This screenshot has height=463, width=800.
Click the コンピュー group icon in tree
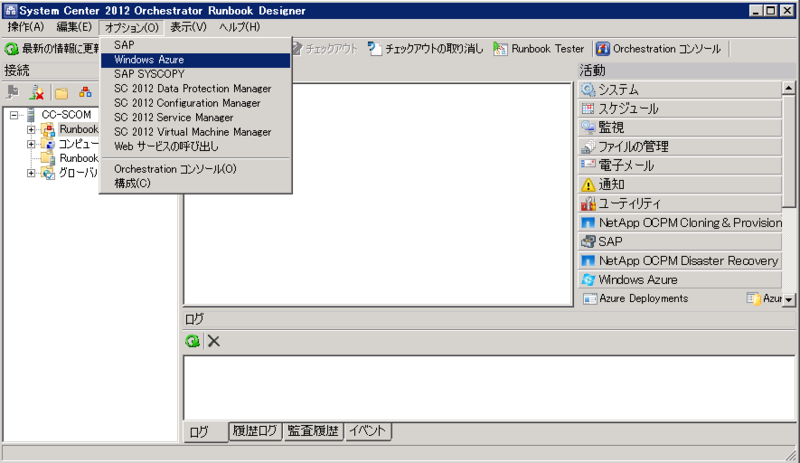pos(48,144)
